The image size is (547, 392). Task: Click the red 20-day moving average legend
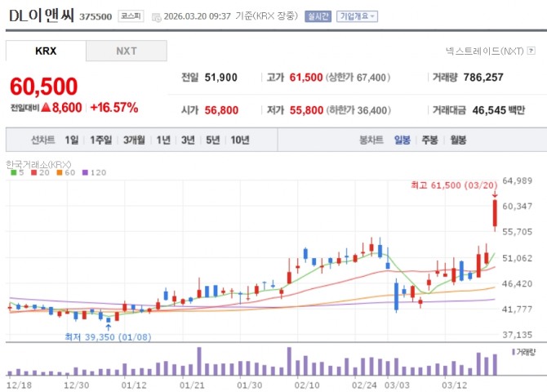34,172
